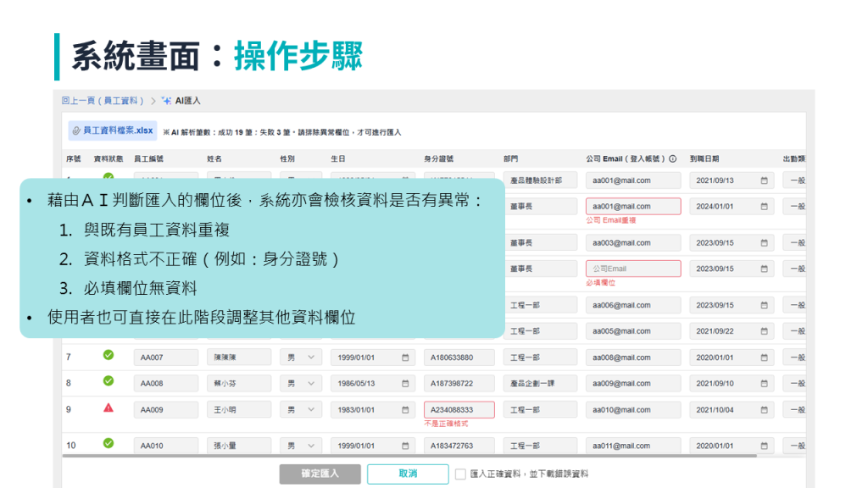Click the green check status icon in row 7

(x=108, y=355)
